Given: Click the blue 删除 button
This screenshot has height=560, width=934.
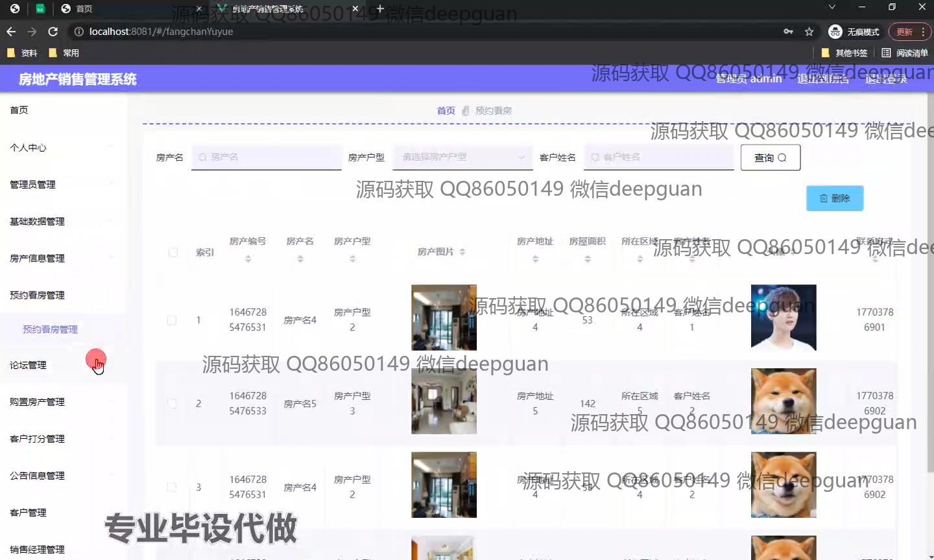Looking at the screenshot, I should (x=835, y=198).
